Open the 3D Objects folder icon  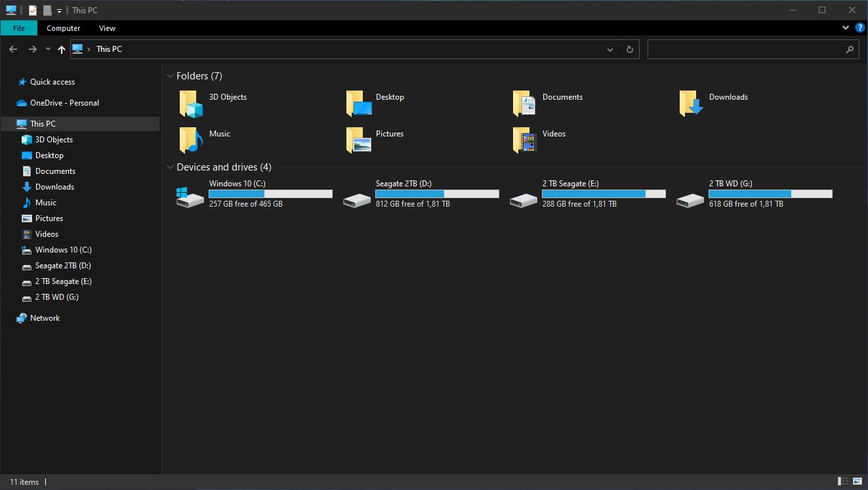(x=190, y=102)
